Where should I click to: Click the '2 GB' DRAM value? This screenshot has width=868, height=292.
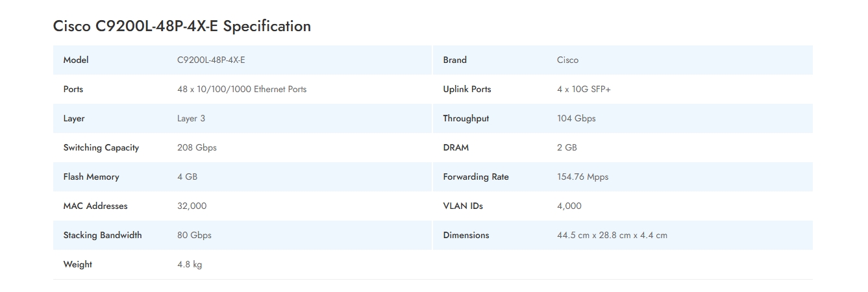click(x=567, y=147)
